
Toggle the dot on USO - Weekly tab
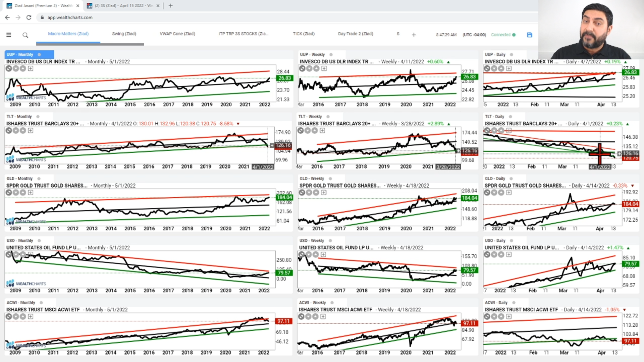330,241
